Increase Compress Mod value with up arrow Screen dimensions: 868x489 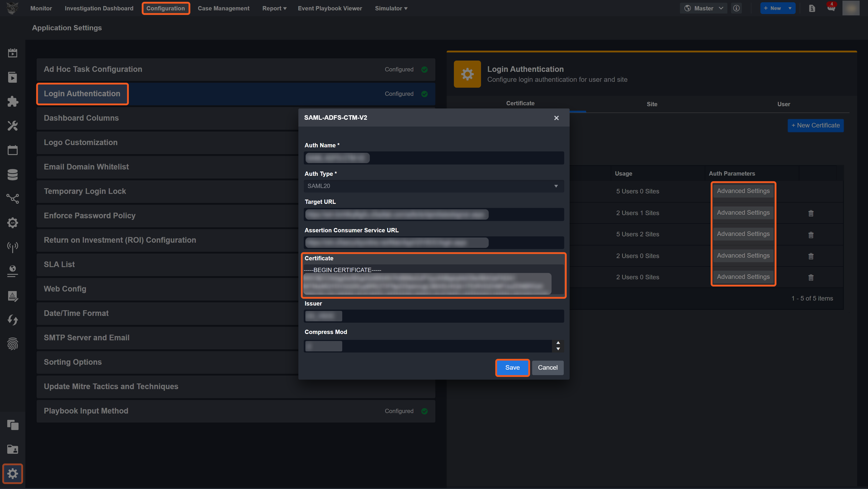[x=558, y=343]
